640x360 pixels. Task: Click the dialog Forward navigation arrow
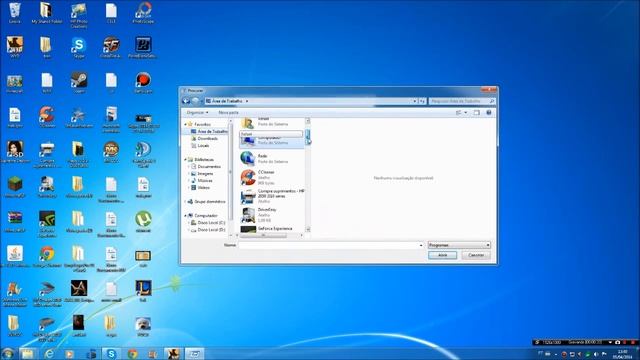pos(195,101)
